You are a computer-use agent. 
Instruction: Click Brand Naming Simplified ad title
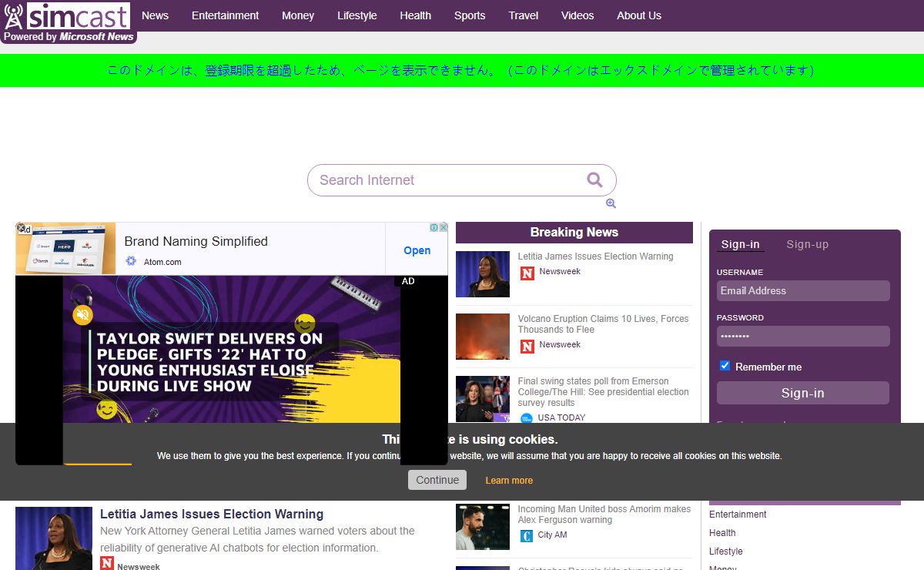(196, 241)
